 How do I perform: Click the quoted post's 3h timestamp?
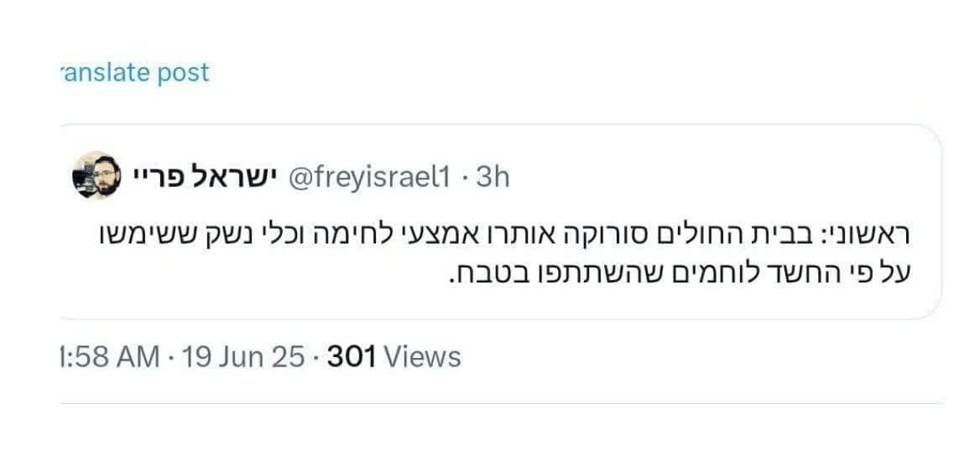[x=493, y=177]
